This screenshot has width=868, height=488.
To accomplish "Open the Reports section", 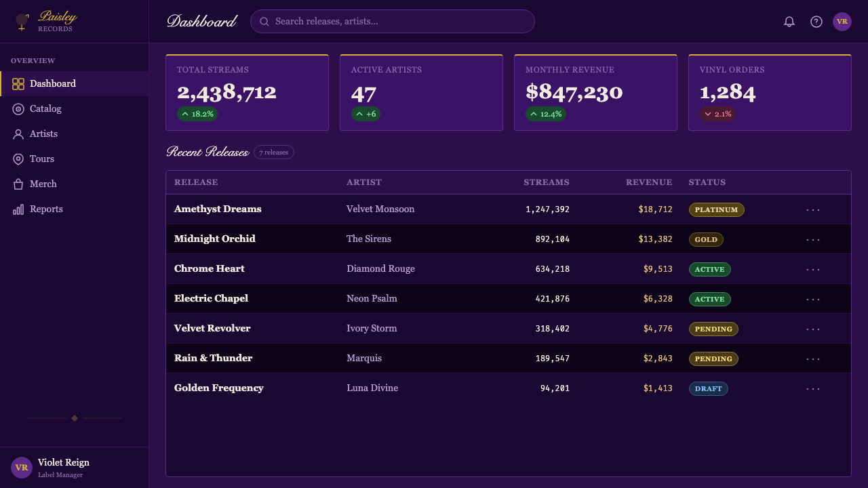I will click(74, 209).
